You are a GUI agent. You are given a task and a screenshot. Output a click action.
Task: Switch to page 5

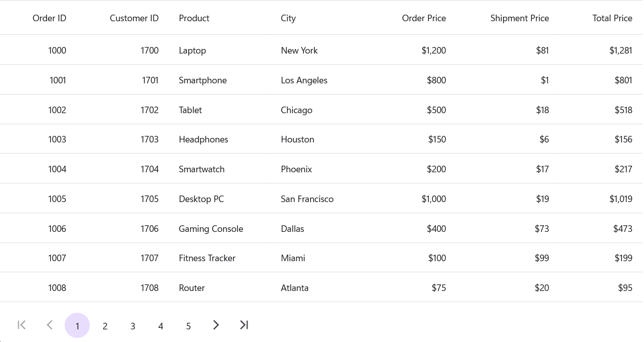pyautogui.click(x=188, y=326)
